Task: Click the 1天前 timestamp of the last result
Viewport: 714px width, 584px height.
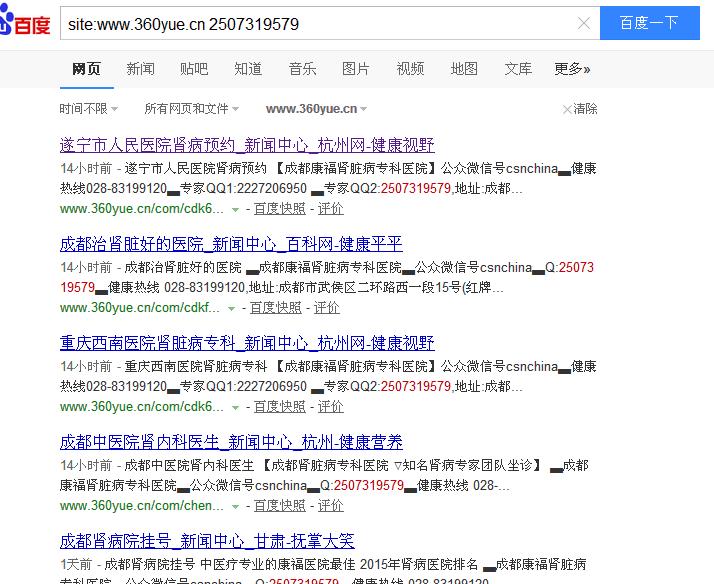Action: (x=76, y=564)
